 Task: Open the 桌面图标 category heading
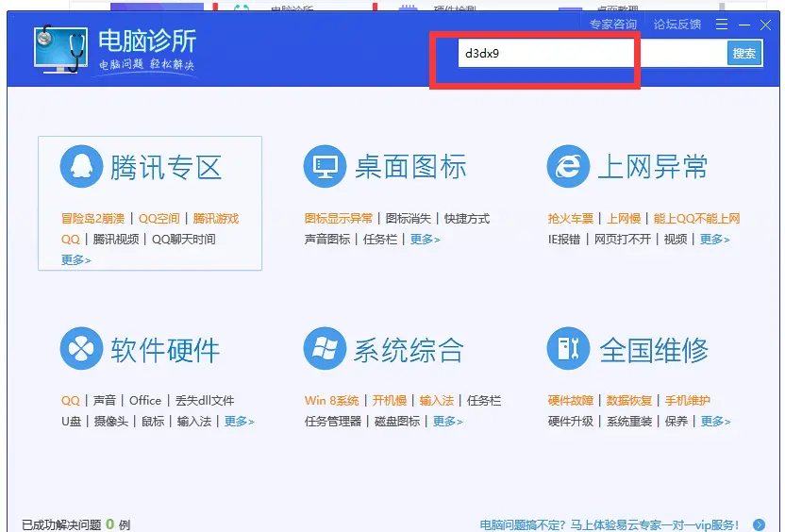point(410,167)
